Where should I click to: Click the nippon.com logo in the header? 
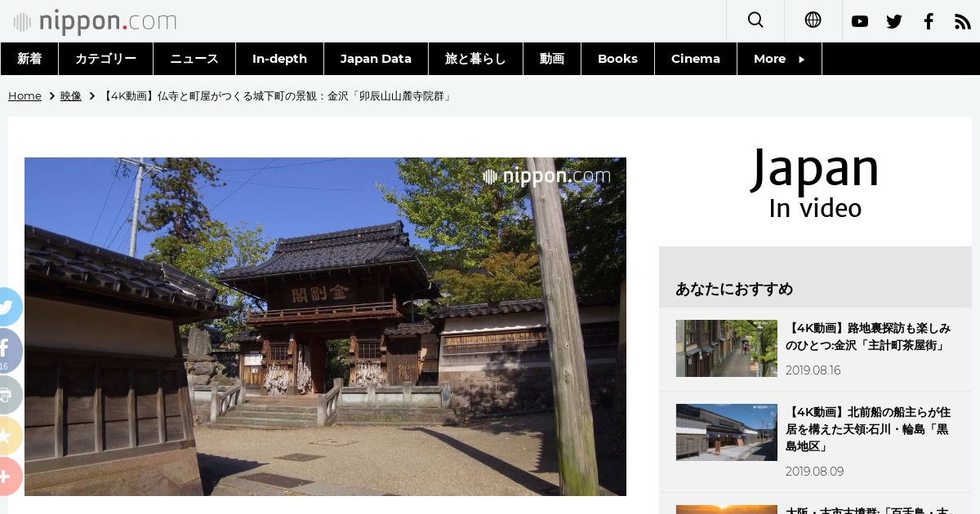tap(95, 21)
